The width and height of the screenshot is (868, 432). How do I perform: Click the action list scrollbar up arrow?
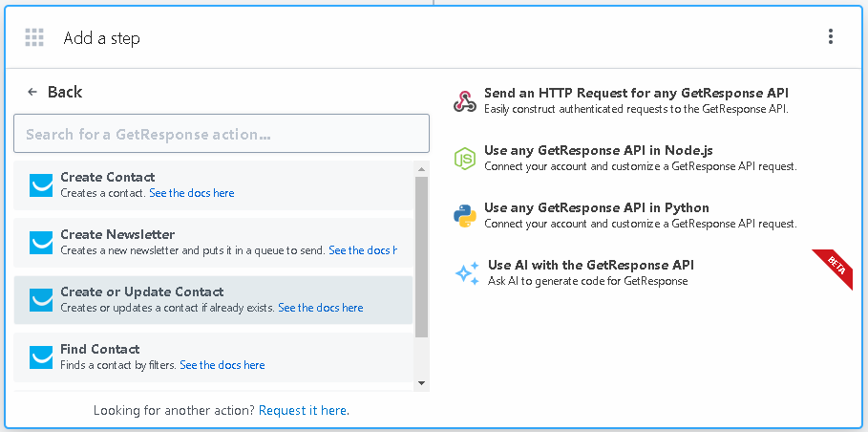(x=421, y=169)
